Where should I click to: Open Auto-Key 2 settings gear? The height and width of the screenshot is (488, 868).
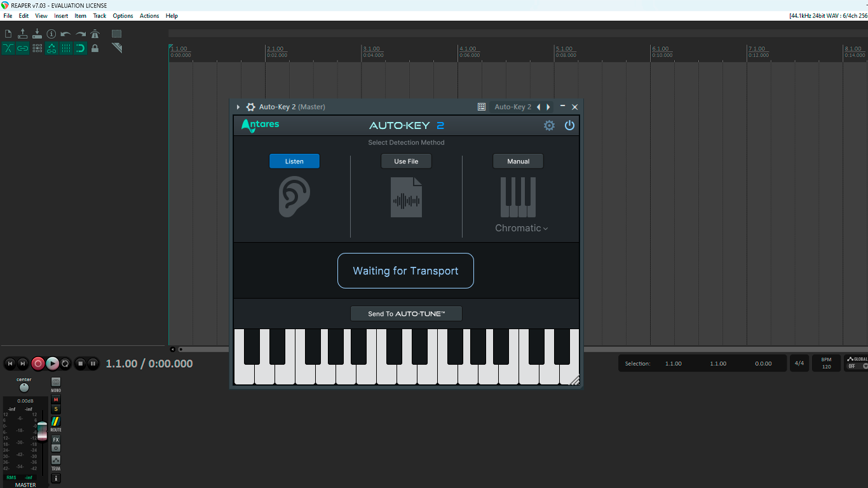[x=549, y=126]
